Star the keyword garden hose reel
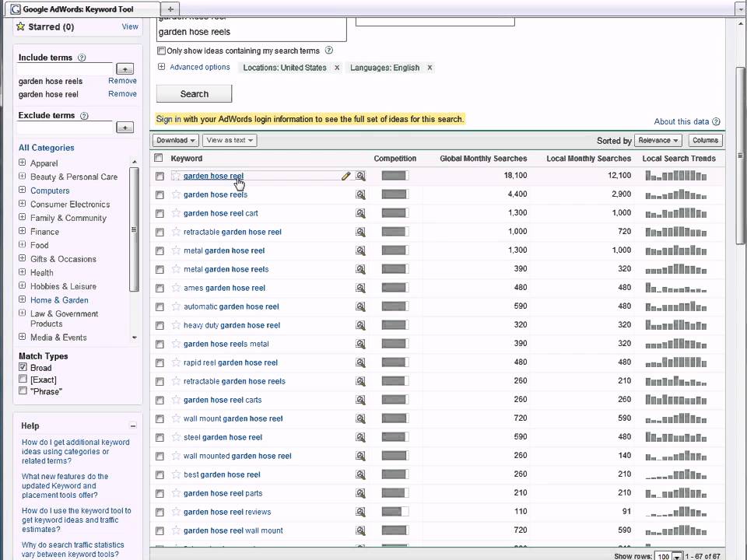The height and width of the screenshot is (560, 747). pyautogui.click(x=177, y=177)
